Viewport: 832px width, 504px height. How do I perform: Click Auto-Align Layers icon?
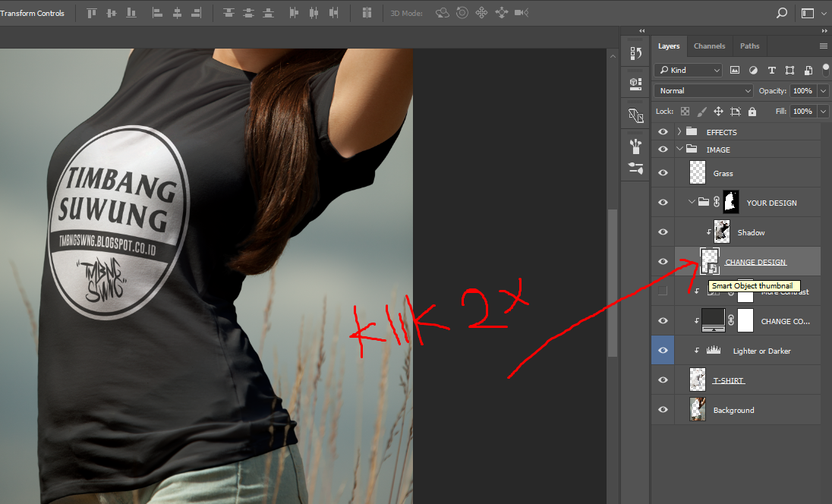pyautogui.click(x=367, y=13)
